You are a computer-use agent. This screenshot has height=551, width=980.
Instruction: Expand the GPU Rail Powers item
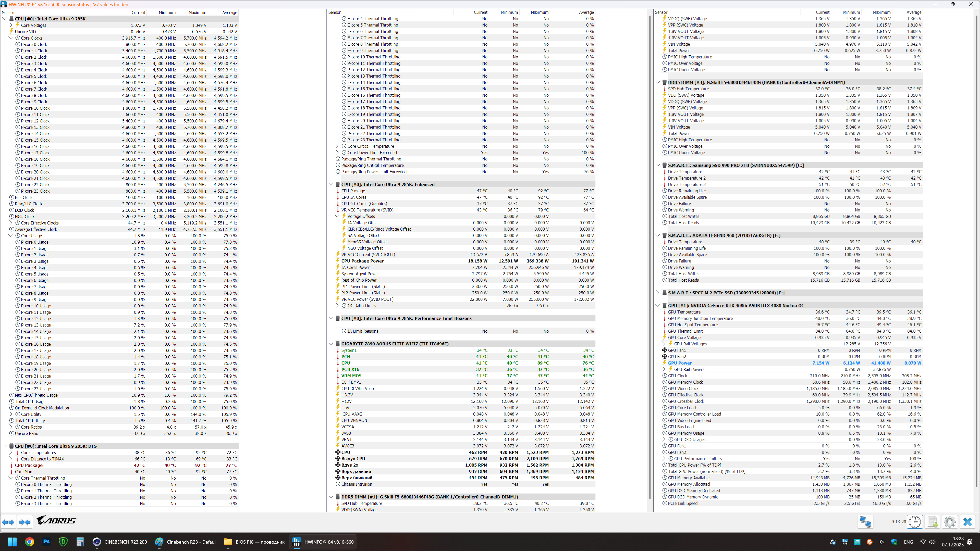click(664, 369)
